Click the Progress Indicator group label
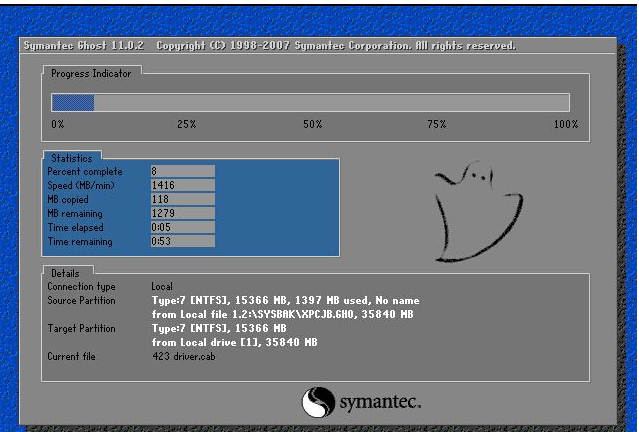Screen dimensions: 639x432 (x=90, y=73)
